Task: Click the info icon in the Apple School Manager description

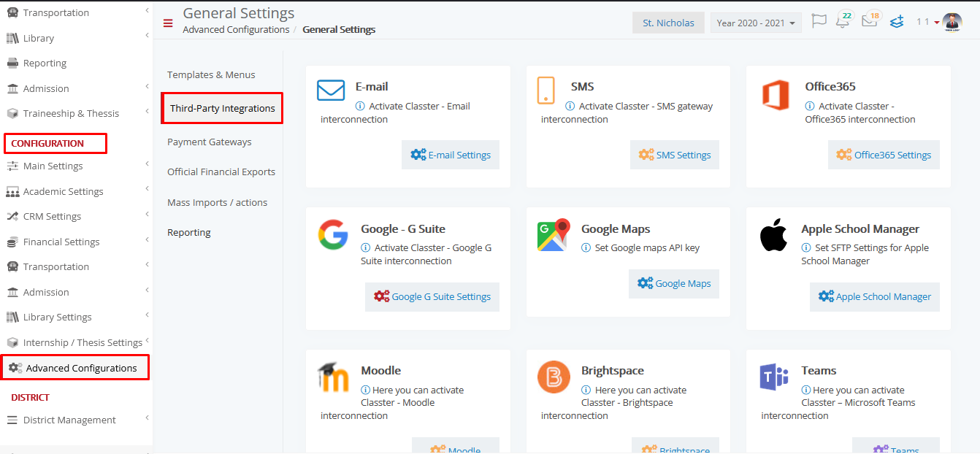Action: pos(806,248)
